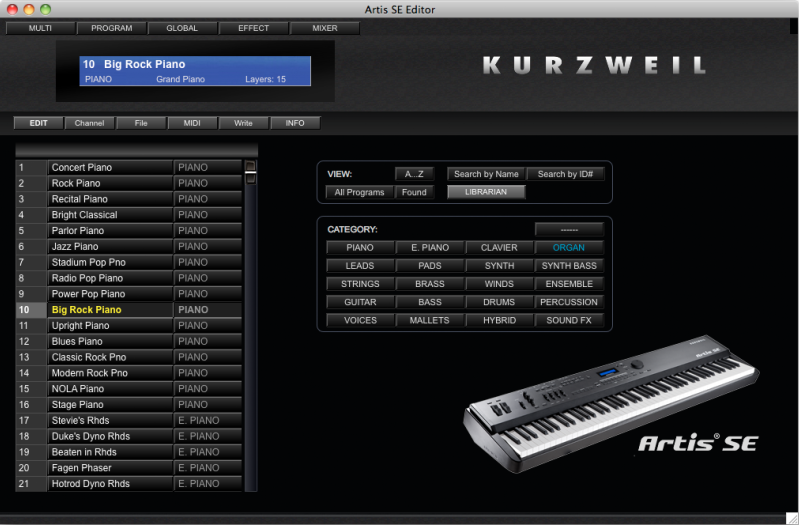Viewport: 800px width, 525px height.
Task: Switch to the MIXER tab
Action: 324,28
